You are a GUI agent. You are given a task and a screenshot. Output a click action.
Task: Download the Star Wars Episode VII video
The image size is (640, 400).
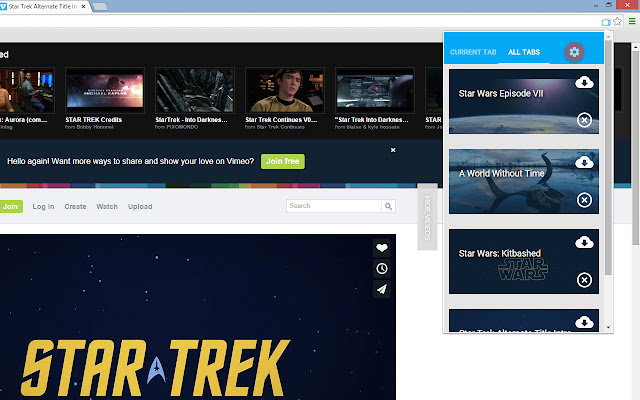coord(584,82)
